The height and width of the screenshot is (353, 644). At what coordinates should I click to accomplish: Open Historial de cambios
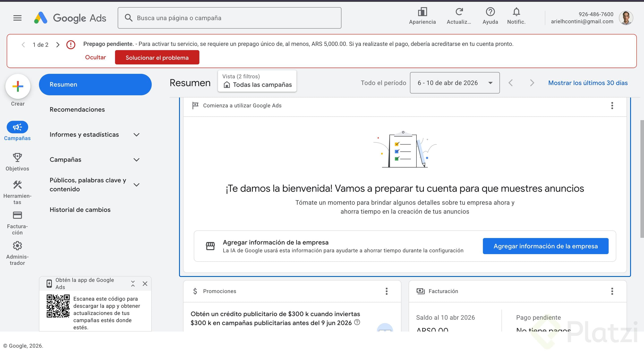click(x=80, y=210)
